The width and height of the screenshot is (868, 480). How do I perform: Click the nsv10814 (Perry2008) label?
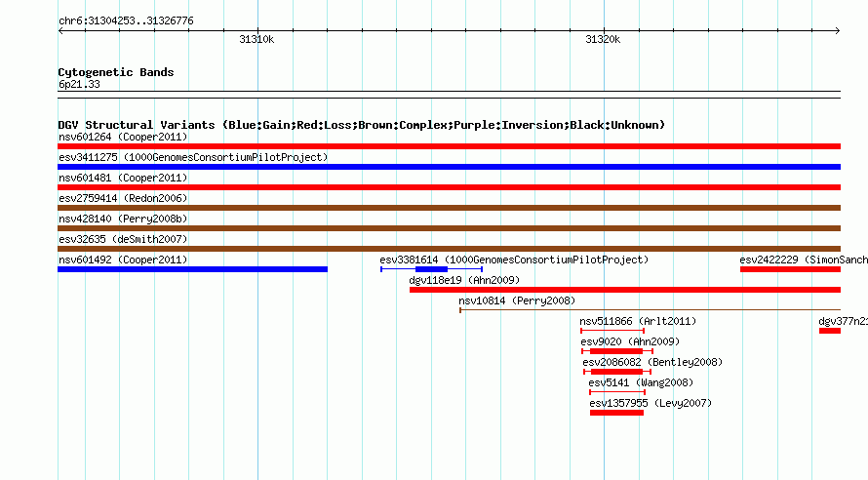pyautogui.click(x=517, y=300)
